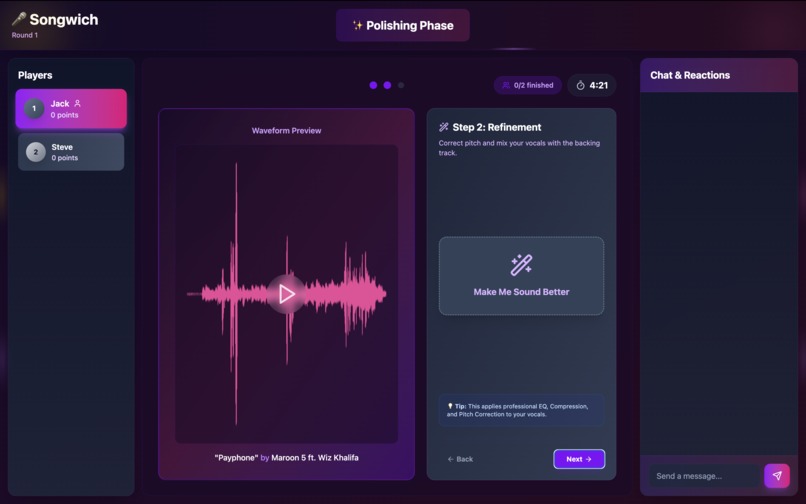
Task: Click the microphone icon by Songwich logo
Action: (x=19, y=19)
